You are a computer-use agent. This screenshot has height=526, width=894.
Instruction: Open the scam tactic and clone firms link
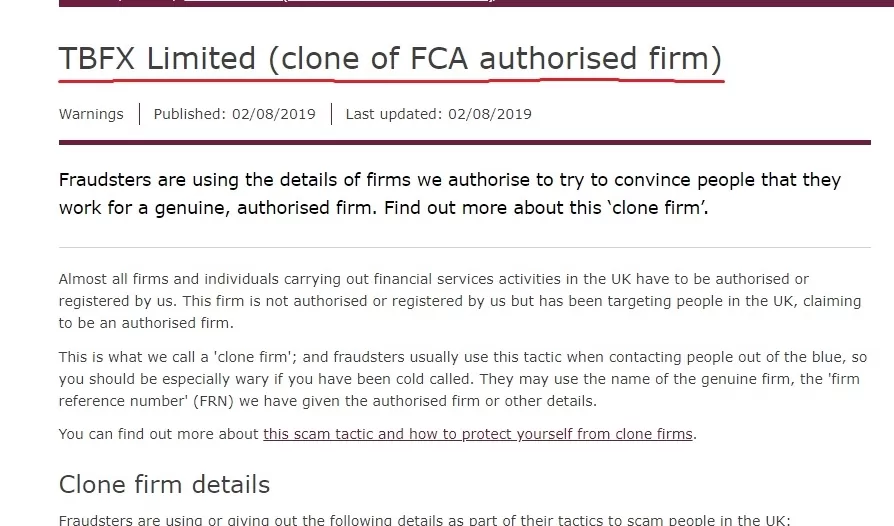pos(478,434)
